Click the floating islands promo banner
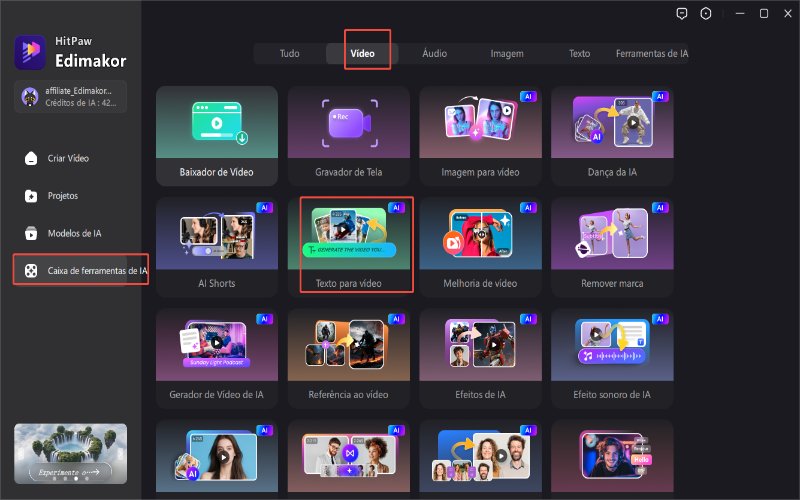Viewport: 800px width, 500px height. coord(70,454)
